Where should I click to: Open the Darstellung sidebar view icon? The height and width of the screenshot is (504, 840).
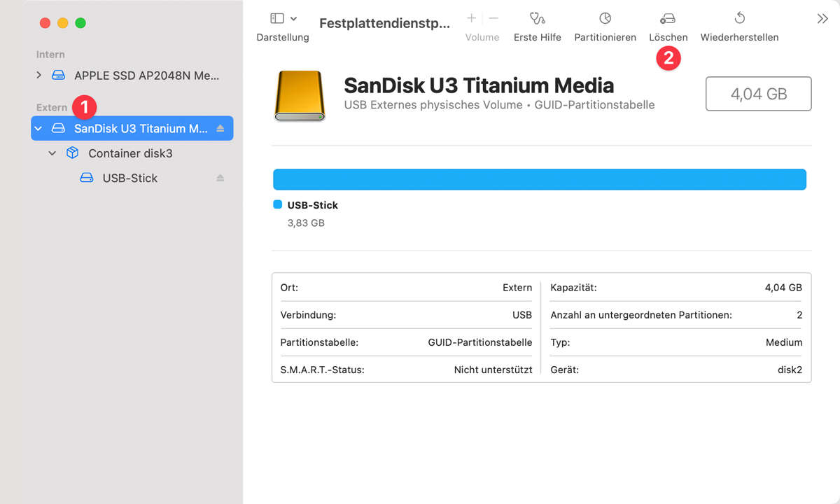tap(277, 19)
